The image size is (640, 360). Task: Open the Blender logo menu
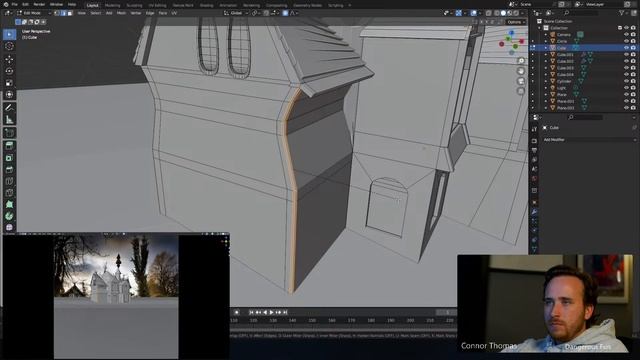pyautogui.click(x=6, y=4)
